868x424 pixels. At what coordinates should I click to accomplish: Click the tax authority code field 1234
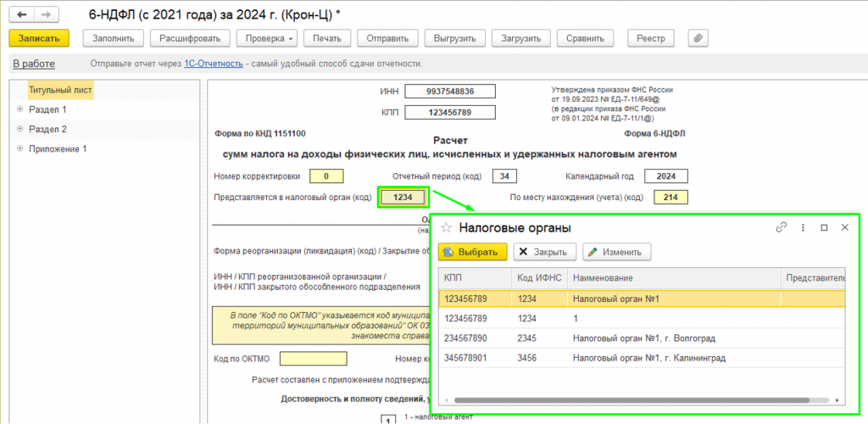click(x=403, y=198)
